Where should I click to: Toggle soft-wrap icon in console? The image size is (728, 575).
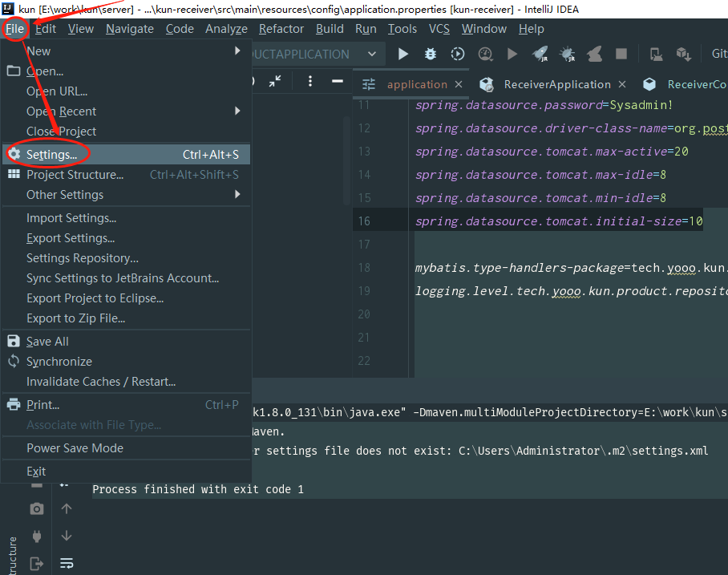tap(67, 564)
